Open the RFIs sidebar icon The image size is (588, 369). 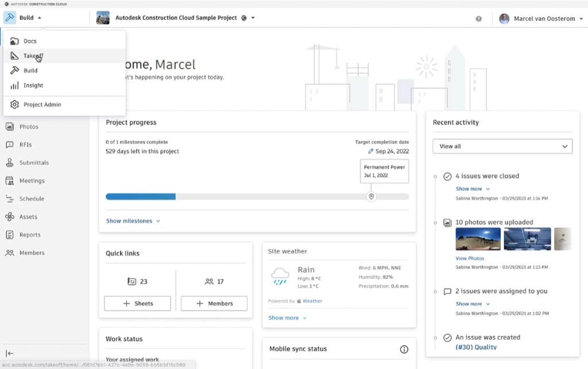pos(10,144)
